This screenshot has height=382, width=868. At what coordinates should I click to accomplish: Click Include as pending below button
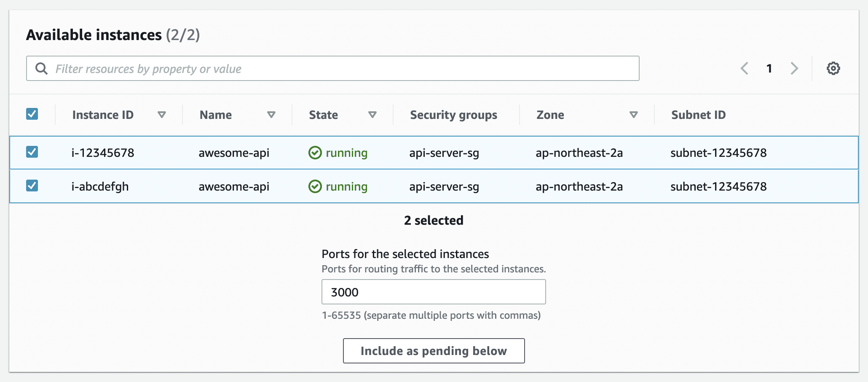click(x=434, y=351)
